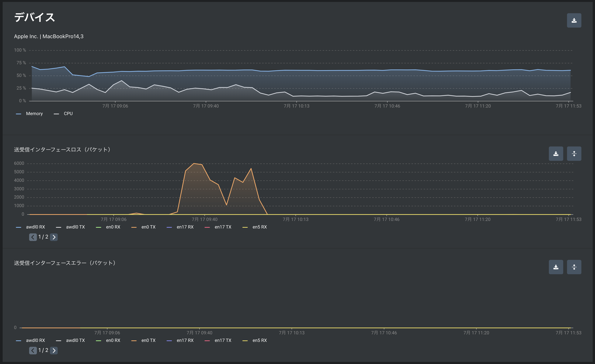
Task: Toggle awdl0 RX in loss chart legend
Action: tap(30, 227)
